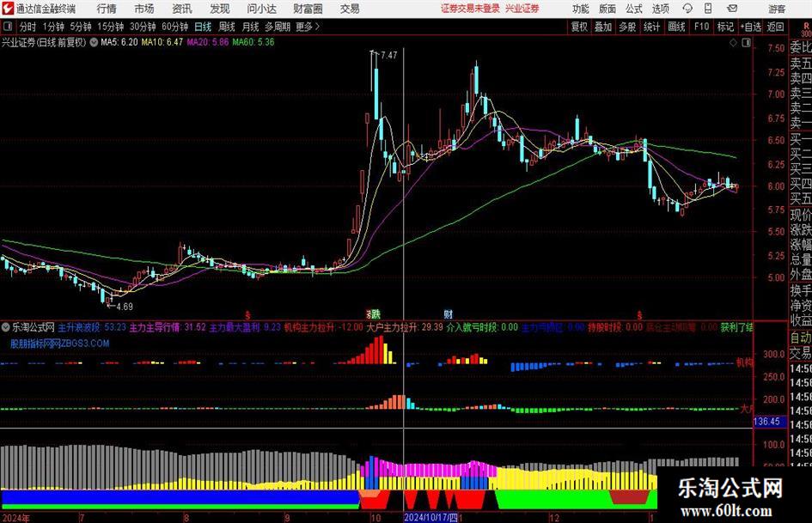Open the 交易 menu
This screenshot has height=523, width=812.
point(350,9)
